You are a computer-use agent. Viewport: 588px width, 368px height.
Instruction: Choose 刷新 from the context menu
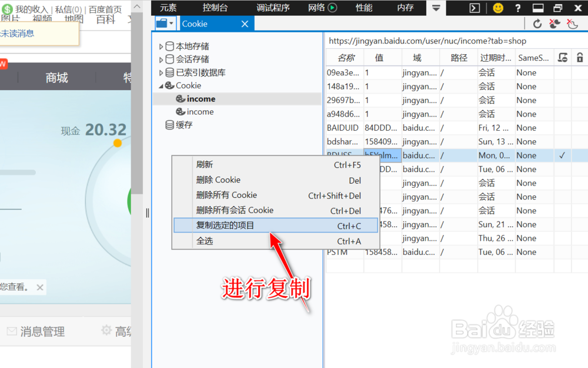(x=276, y=164)
